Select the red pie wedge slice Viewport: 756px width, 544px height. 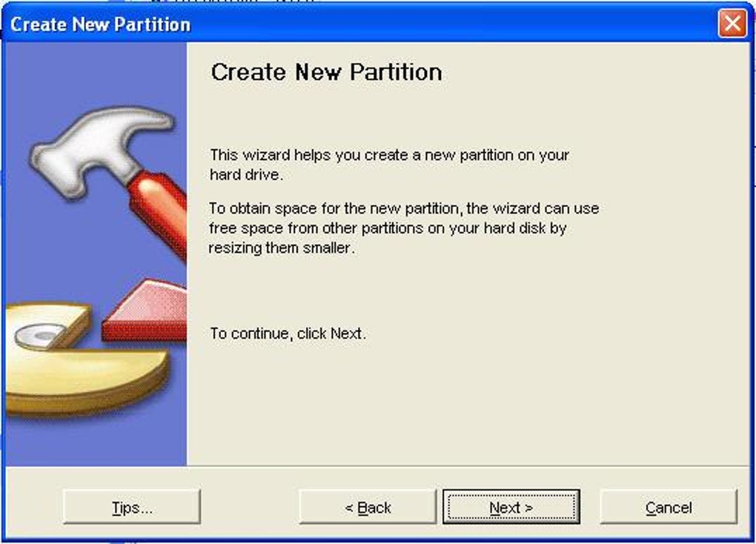coord(148,313)
